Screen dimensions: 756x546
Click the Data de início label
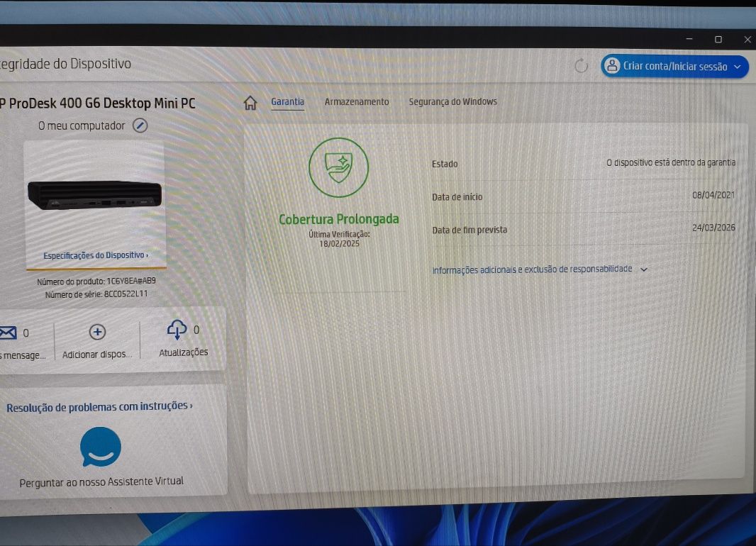coord(457,196)
